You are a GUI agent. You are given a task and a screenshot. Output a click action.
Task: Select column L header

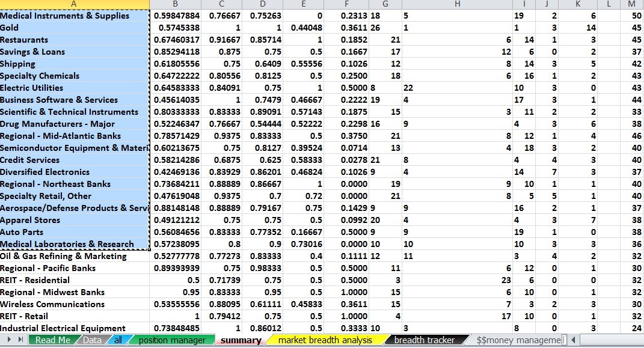[x=609, y=4]
